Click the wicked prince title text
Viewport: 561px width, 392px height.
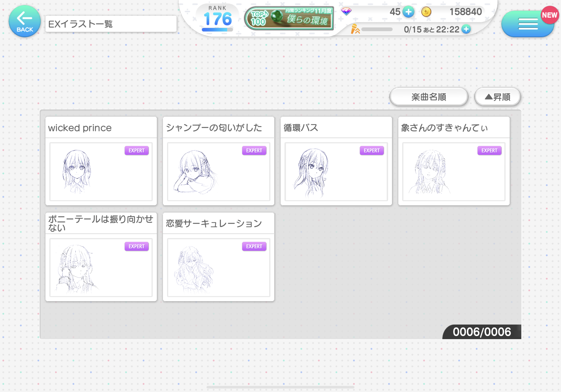[80, 128]
